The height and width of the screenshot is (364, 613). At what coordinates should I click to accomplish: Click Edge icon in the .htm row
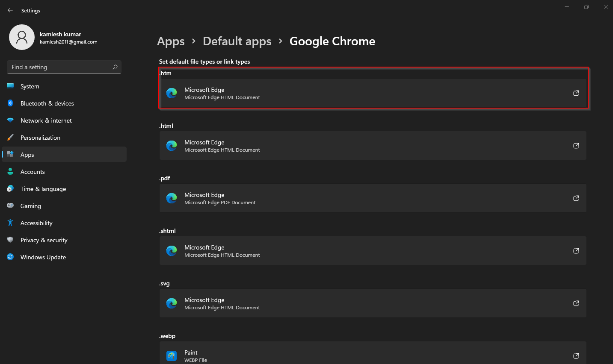click(172, 93)
